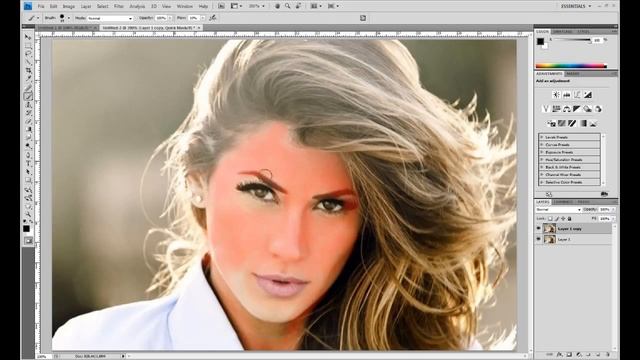Switch to Swatches panel tab

click(x=562, y=31)
